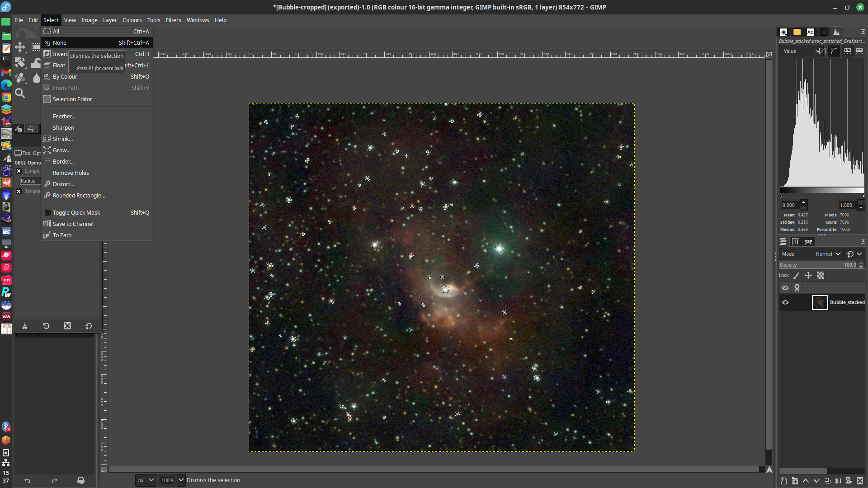Select the Heal bandage tool

coord(20,78)
